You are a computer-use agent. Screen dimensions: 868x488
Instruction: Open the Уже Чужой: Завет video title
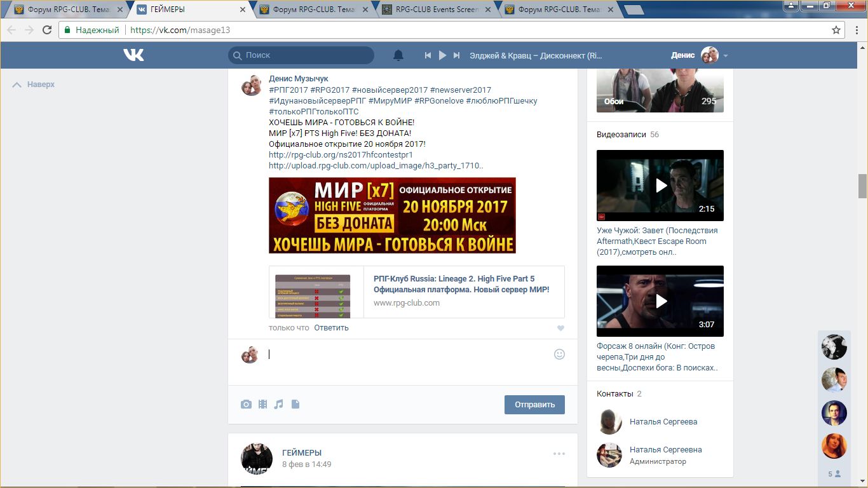pos(657,241)
